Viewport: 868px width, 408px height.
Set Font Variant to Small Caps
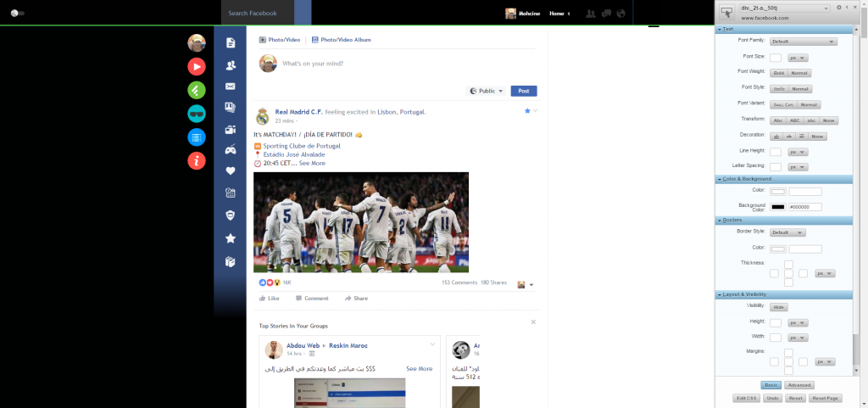click(x=782, y=105)
